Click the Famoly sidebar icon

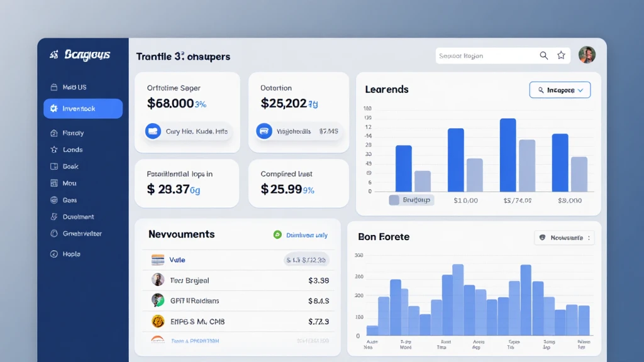(x=54, y=133)
